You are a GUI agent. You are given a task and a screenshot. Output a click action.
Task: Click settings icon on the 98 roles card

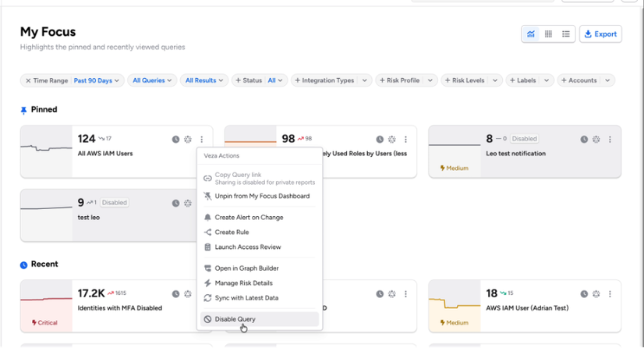[392, 140]
